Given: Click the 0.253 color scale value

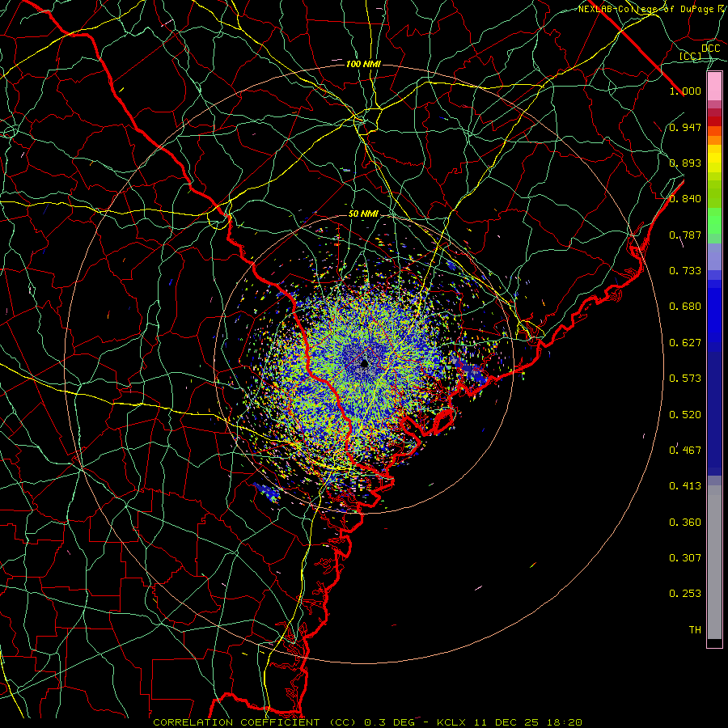Looking at the screenshot, I should 685,594.
